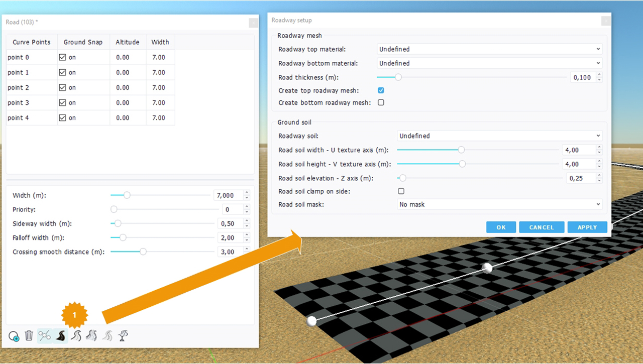
Task: Click the Ground Snap column header
Action: (x=83, y=42)
